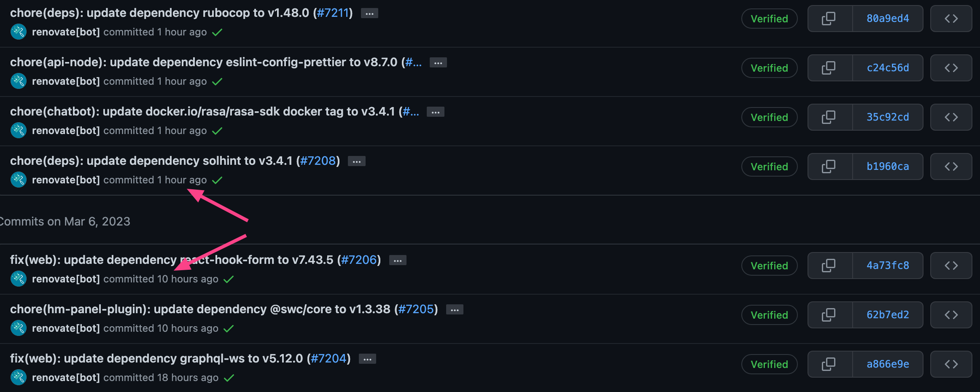Image resolution: width=980 pixels, height=392 pixels.
Task: Expand description on the react-hook-form commit
Action: tap(397, 260)
